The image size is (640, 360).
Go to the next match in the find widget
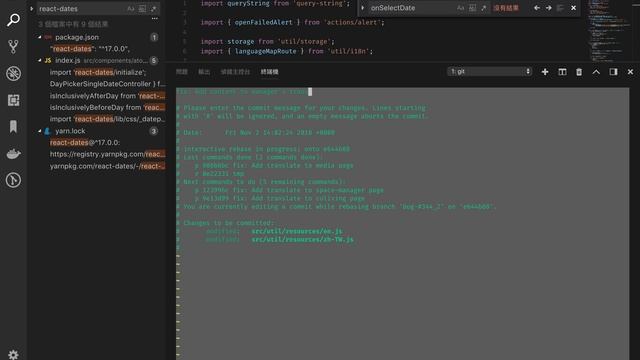pyautogui.click(x=549, y=8)
